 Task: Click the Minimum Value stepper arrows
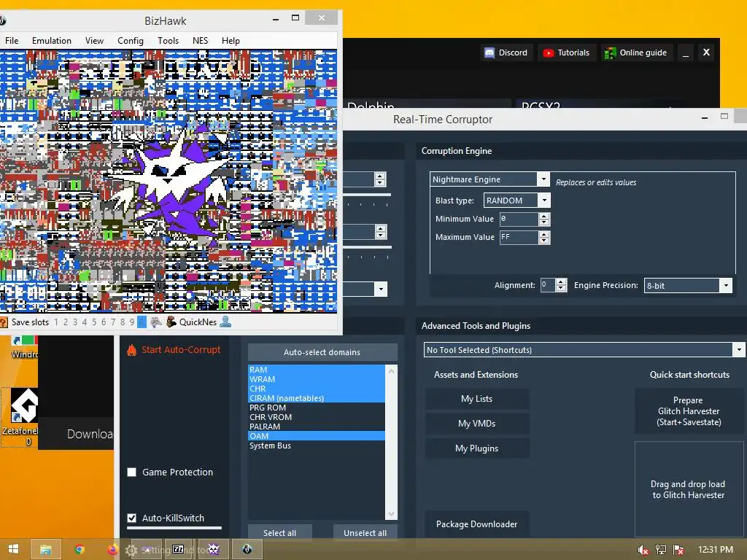coord(544,219)
